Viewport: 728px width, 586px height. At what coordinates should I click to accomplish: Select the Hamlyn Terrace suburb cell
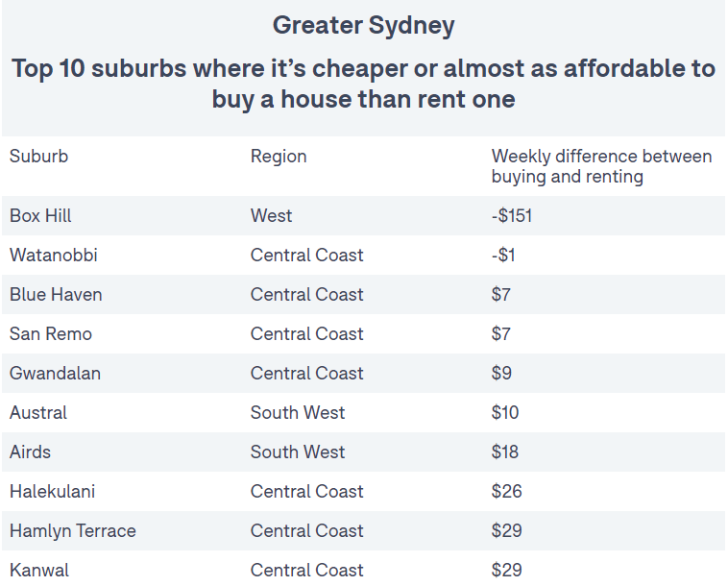(x=72, y=531)
